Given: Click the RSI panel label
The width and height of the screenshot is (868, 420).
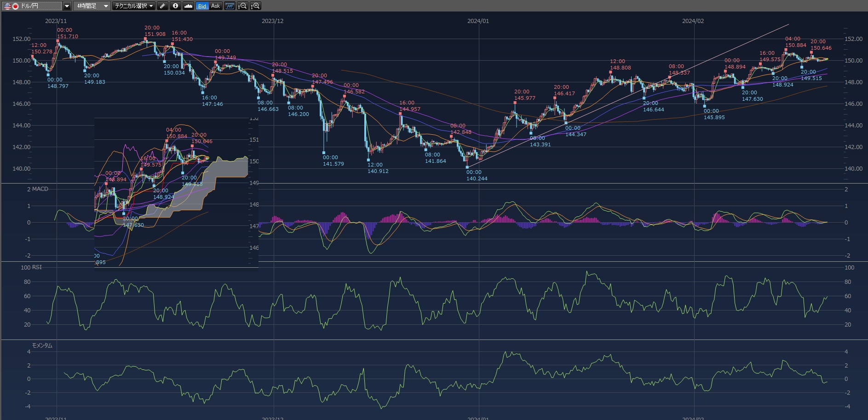Looking at the screenshot, I should [x=36, y=267].
